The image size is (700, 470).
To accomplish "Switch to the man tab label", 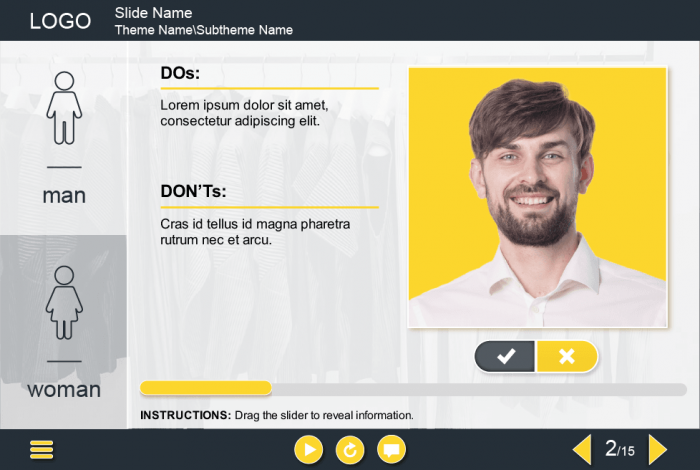I will (64, 195).
